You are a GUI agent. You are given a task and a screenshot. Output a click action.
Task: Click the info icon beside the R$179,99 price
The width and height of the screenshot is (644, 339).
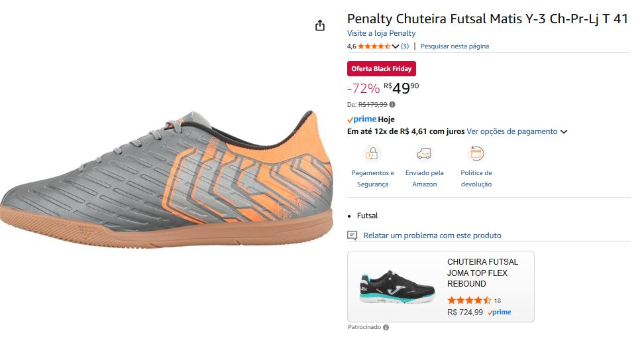(x=392, y=105)
